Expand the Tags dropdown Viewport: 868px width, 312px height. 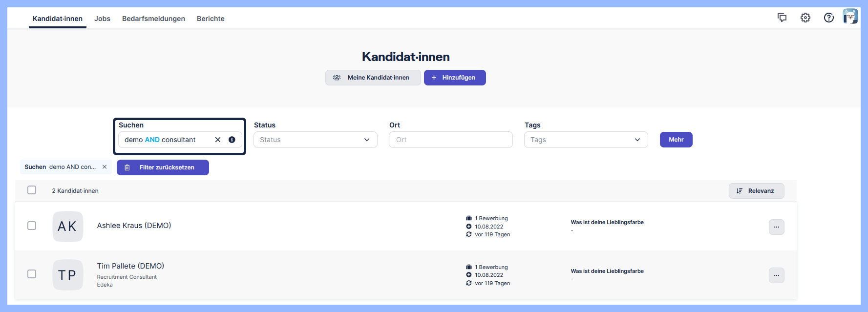point(586,140)
